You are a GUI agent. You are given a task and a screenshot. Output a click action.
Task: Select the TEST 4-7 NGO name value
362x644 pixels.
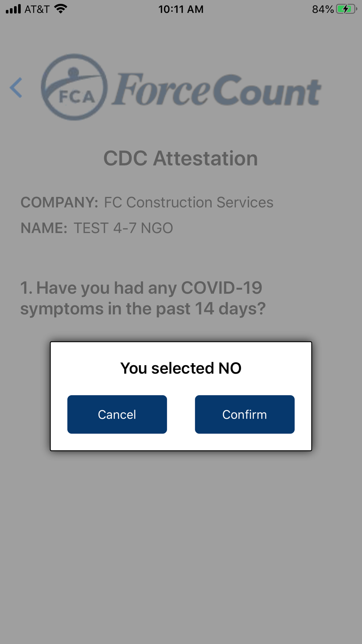click(123, 228)
